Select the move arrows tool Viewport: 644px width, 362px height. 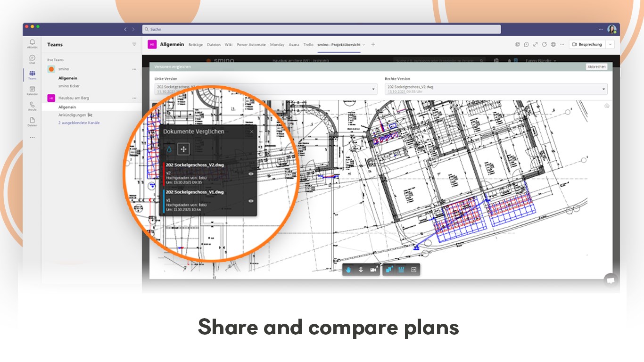click(183, 149)
